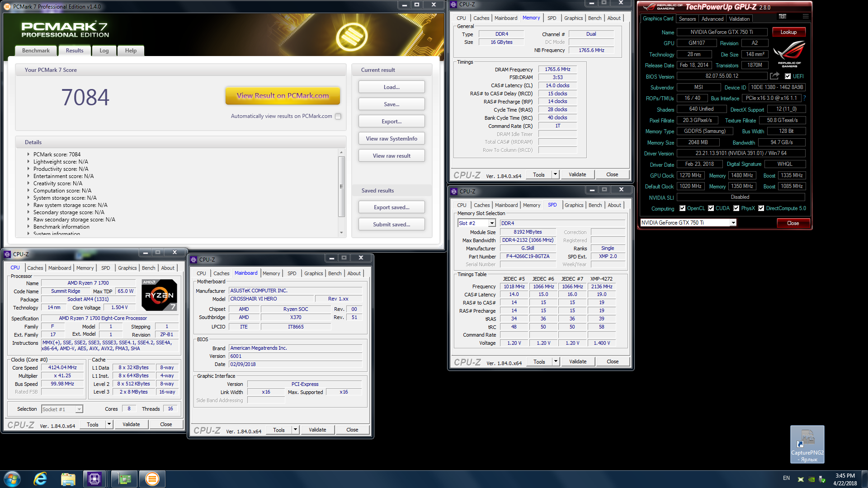This screenshot has height=488, width=868.
Task: Click Bus Interface question mark in GPU-Z
Action: click(805, 98)
